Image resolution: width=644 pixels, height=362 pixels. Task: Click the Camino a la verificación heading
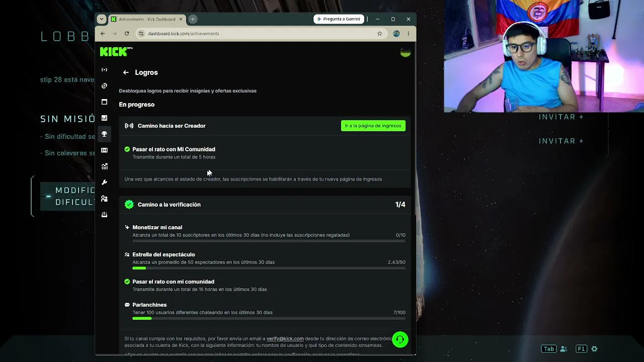pos(169,205)
